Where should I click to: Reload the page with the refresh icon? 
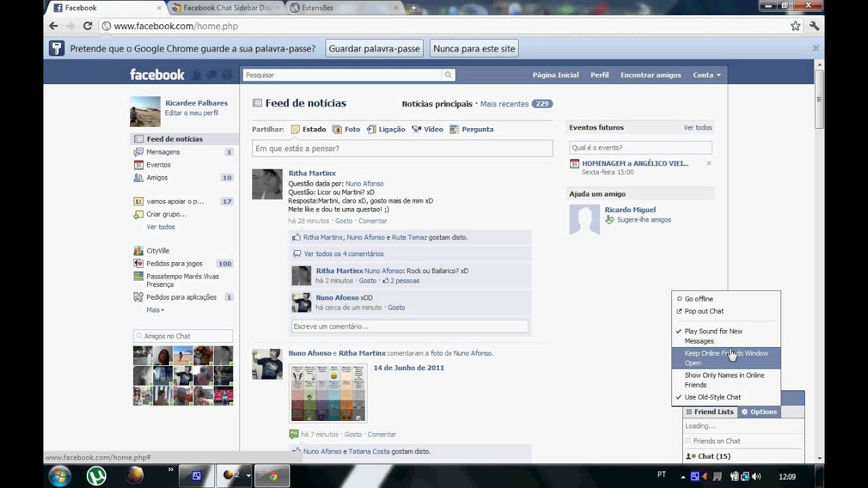click(87, 26)
